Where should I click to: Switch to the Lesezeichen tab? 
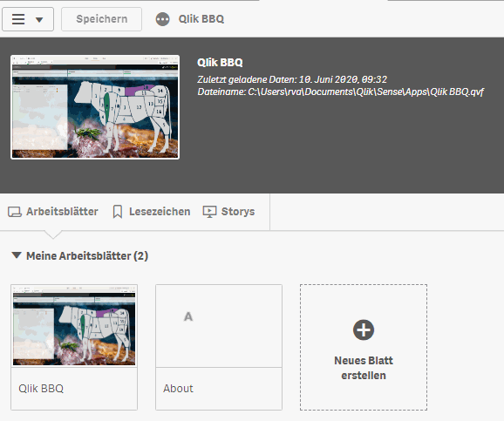[152, 212]
